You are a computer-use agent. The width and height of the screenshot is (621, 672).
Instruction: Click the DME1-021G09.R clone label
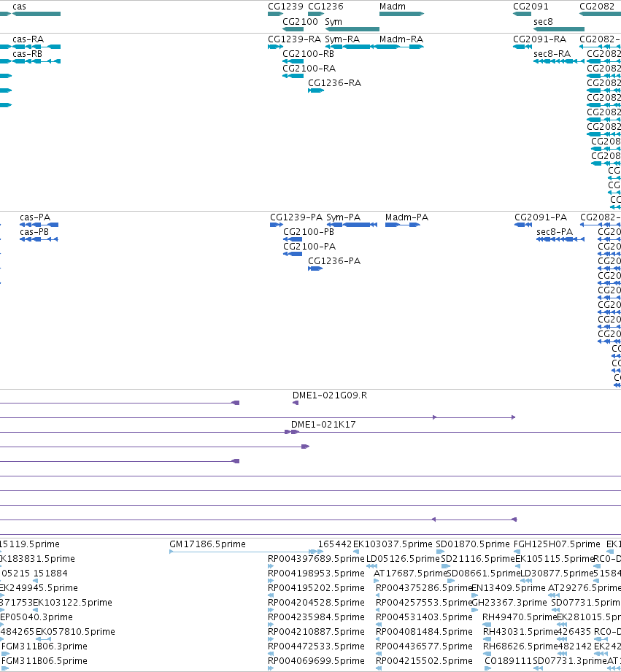click(330, 395)
